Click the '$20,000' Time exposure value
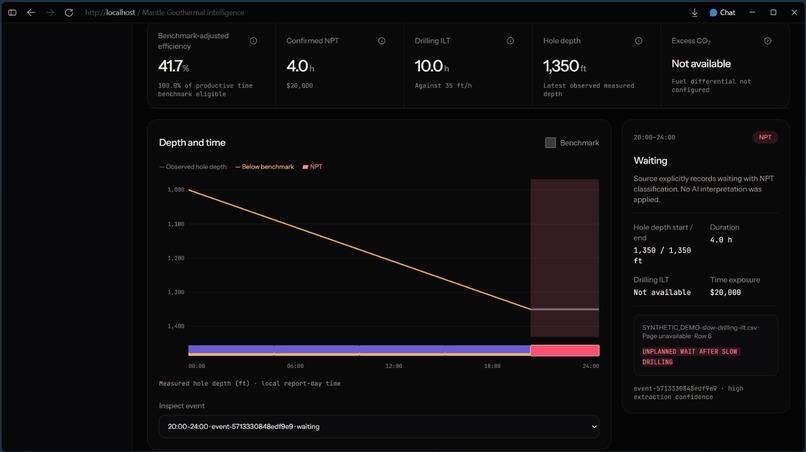This screenshot has width=806, height=452. [725, 292]
